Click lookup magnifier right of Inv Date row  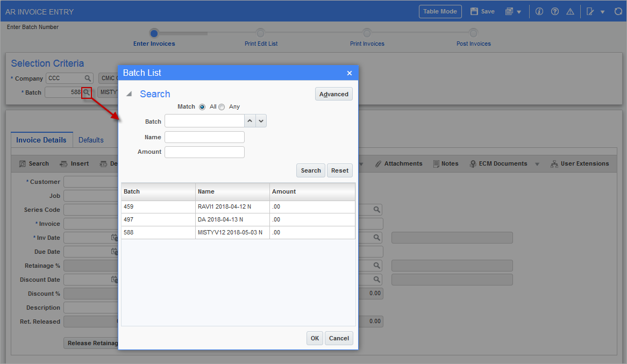[376, 238]
